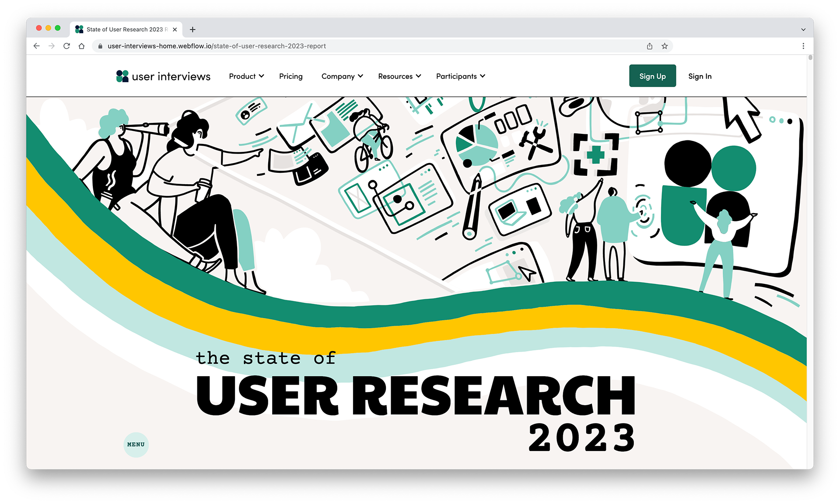
Task: Click the tab favicon of User Interviews
Action: (x=79, y=29)
